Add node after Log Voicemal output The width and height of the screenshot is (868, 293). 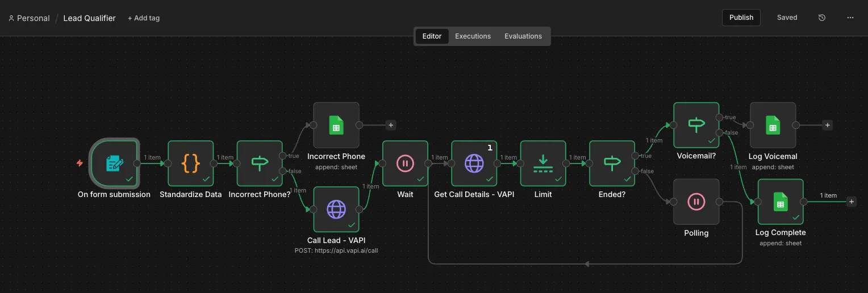point(828,125)
